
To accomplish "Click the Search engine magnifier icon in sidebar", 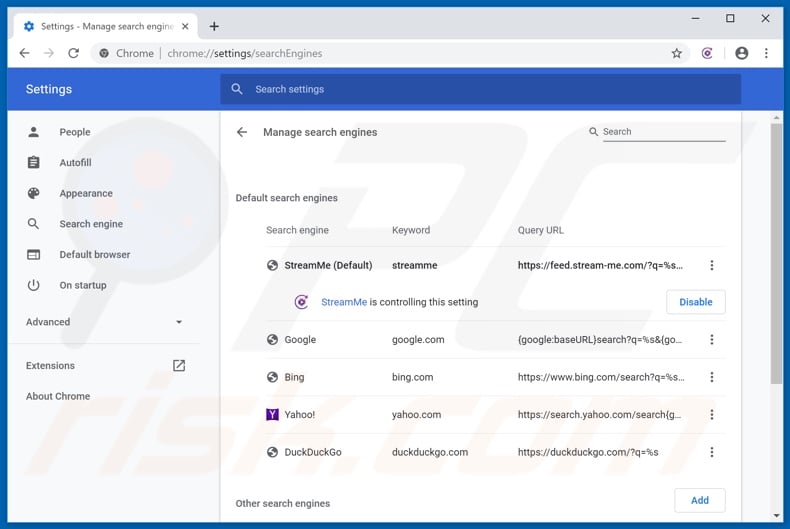I will coord(33,224).
